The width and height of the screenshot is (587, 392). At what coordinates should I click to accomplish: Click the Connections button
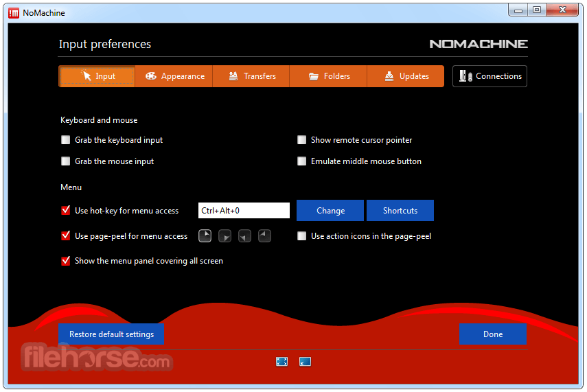pos(490,76)
